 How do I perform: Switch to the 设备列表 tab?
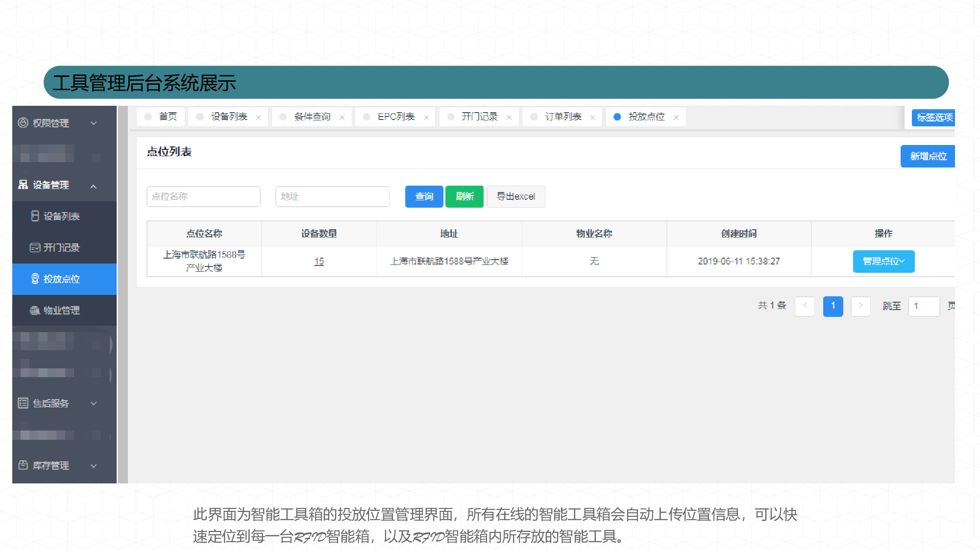tap(228, 117)
